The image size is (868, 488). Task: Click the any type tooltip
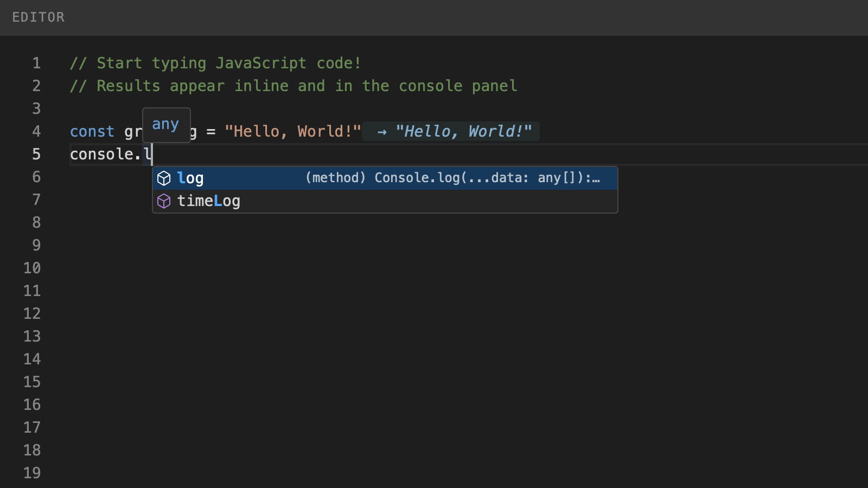coord(166,124)
